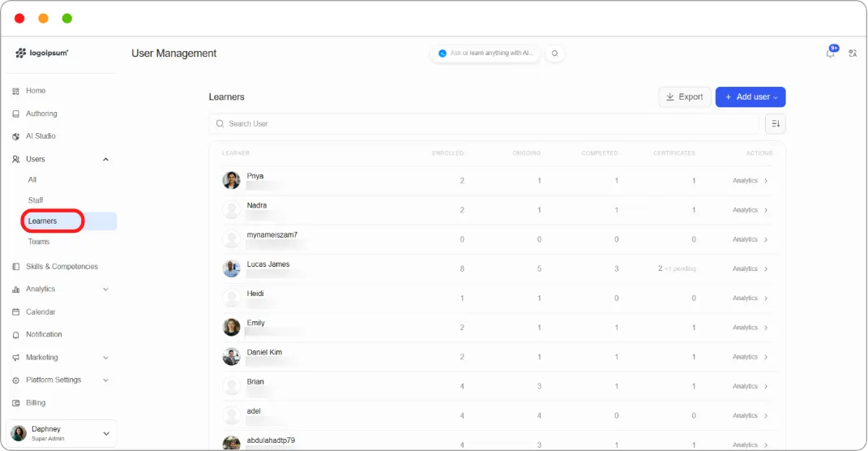868x451 pixels.
Task: Open AI Studio in the sidebar
Action: (41, 136)
